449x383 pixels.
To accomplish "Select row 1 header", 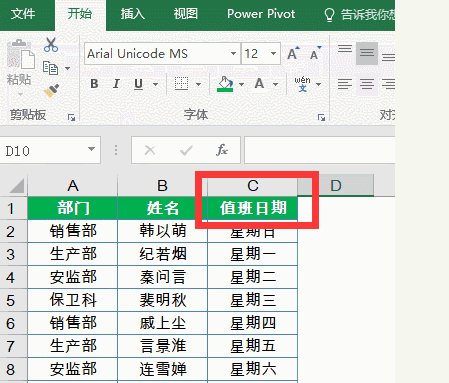I will [13, 208].
